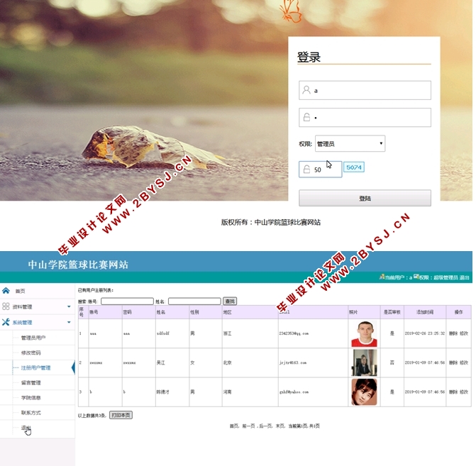Click the 中山学院篮球比赛网站 banner title
Screen dimensions: 476x466
(78, 265)
